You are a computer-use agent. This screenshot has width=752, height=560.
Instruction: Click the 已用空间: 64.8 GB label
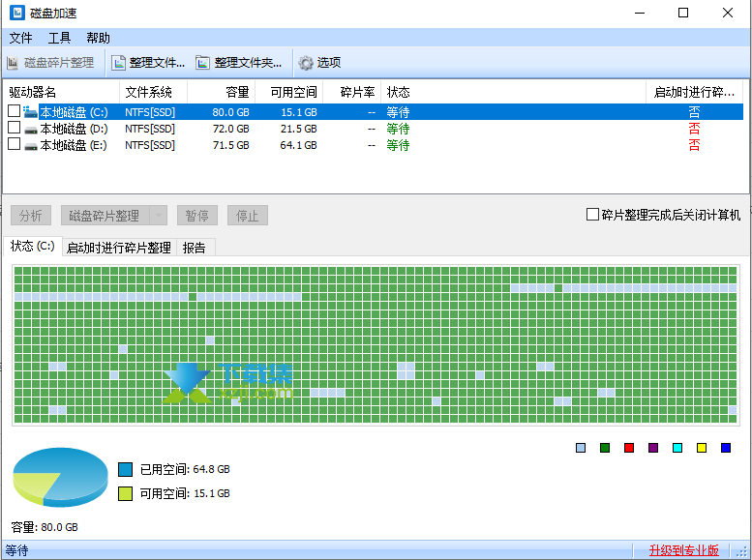[185, 469]
